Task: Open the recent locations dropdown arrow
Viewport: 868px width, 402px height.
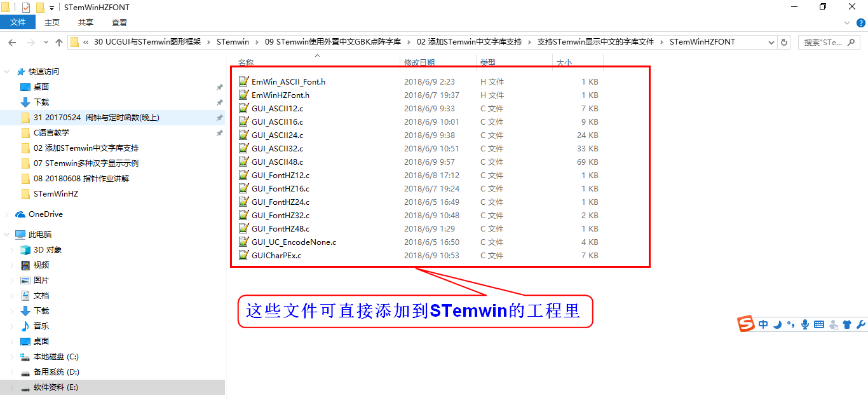Action: [46, 43]
